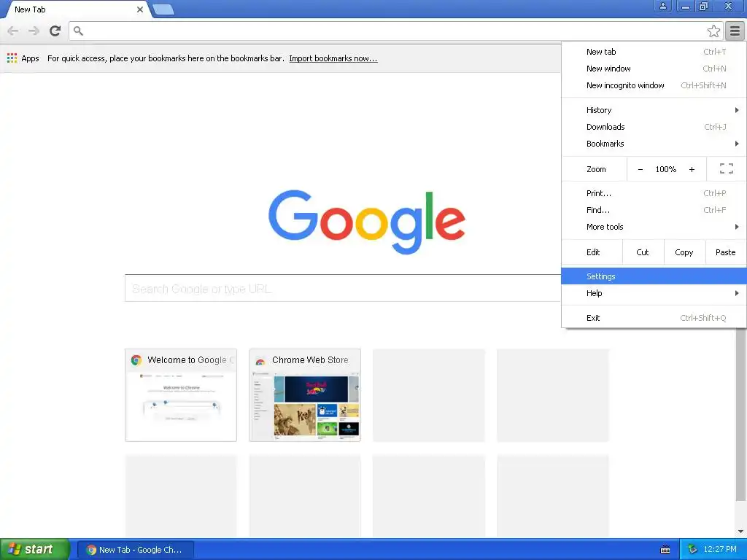Toggle fullscreen mode icon in Zoom row
Image resolution: width=747 pixels, height=560 pixels.
[726, 168]
